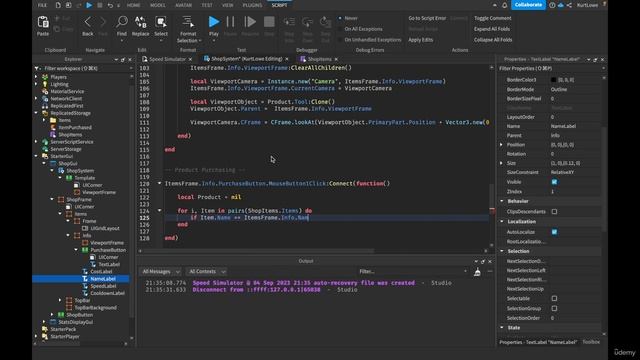Click the Step Out debugger icon
The image size is (640, 360).
(x=325, y=22)
